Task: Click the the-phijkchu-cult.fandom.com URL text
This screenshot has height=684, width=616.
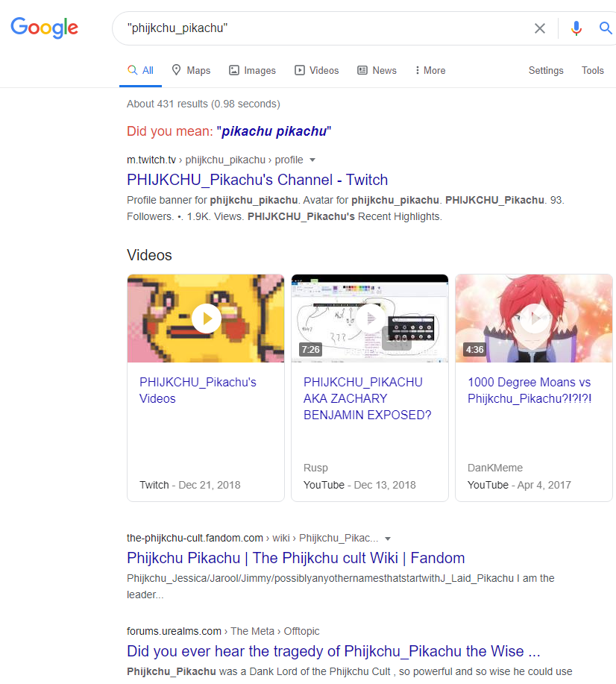Action: [195, 539]
